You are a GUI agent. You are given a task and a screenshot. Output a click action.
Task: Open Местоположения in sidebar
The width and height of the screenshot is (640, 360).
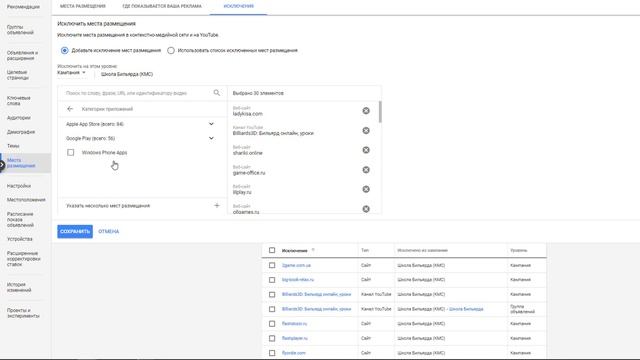click(x=26, y=200)
